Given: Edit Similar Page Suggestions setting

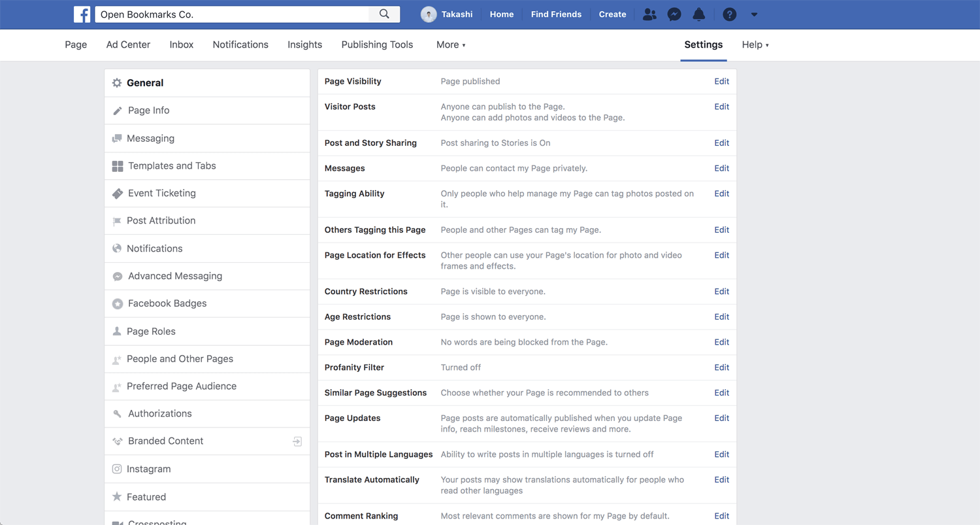Looking at the screenshot, I should click(721, 393).
